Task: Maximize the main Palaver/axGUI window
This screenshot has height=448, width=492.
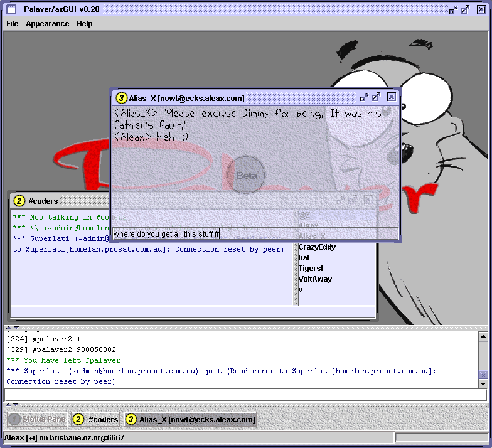Action: coord(464,9)
